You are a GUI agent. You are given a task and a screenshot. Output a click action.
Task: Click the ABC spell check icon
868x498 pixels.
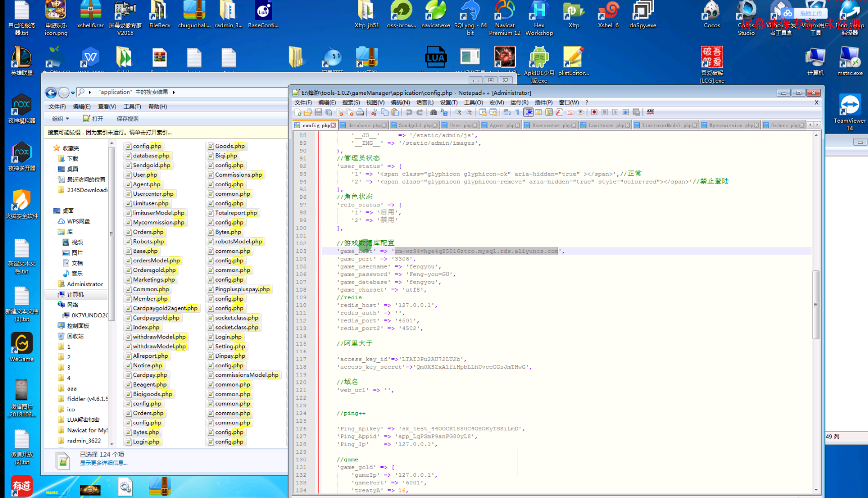point(650,112)
